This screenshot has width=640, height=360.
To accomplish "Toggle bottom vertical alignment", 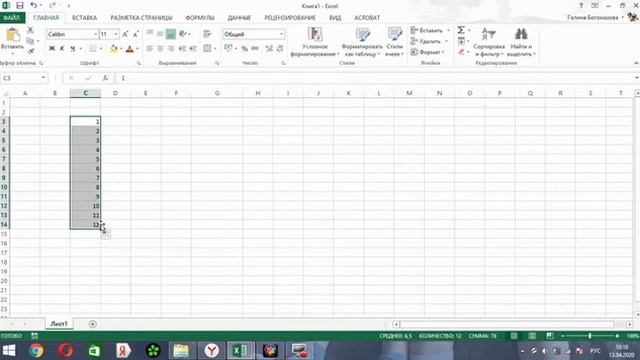I will (171, 34).
